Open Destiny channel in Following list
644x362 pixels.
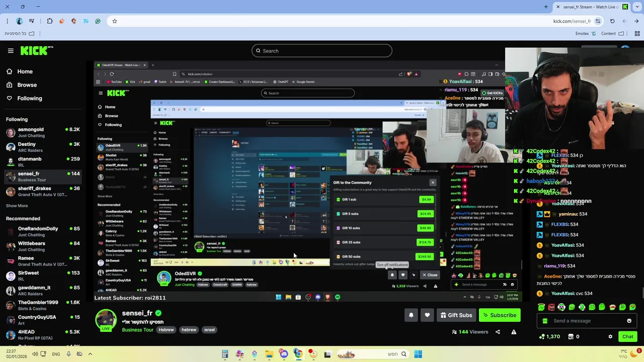point(43,147)
